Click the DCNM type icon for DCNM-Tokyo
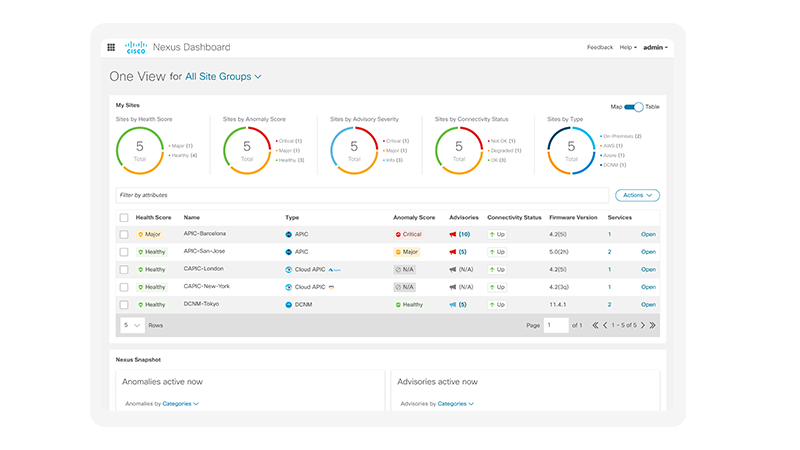Image resolution: width=800 pixels, height=450 pixels. [288, 305]
